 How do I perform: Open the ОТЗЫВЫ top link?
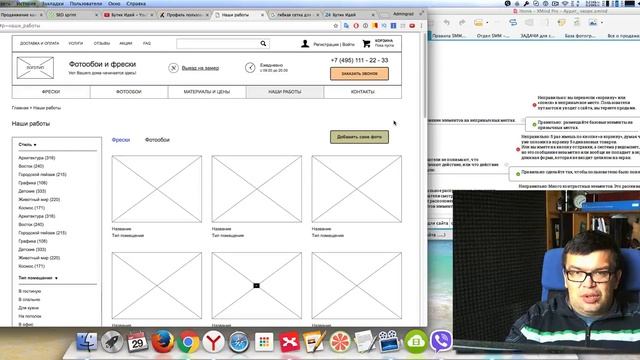[x=102, y=43]
